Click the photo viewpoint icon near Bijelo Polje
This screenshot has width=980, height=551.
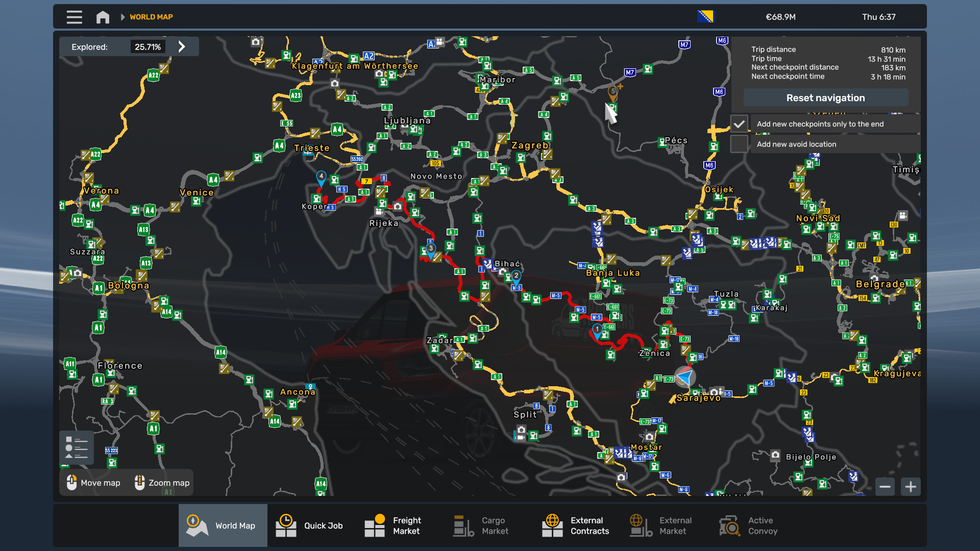775,455
